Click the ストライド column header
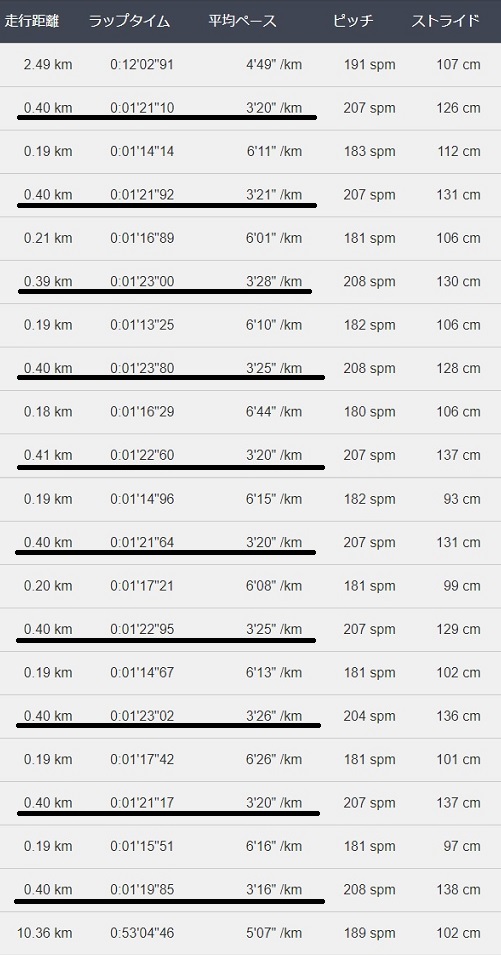Image resolution: width=501 pixels, height=955 pixels. tap(446, 21)
